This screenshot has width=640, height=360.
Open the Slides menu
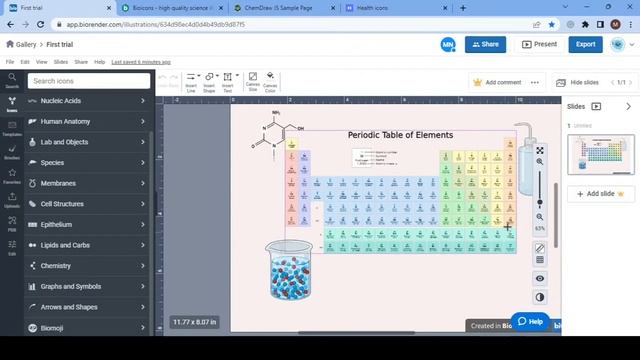tap(61, 62)
